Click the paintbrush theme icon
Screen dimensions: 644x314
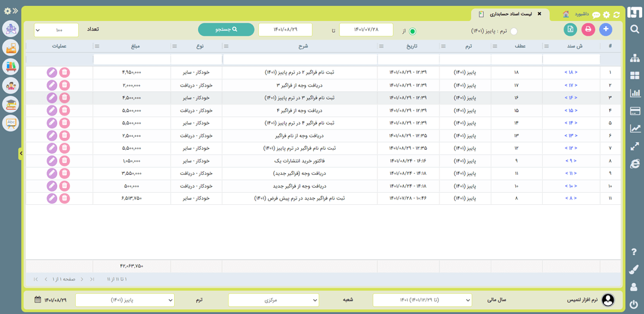[634, 269]
